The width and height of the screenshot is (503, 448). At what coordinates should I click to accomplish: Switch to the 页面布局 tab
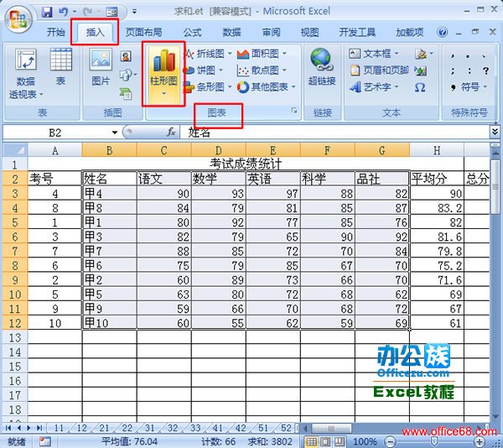pos(143,32)
